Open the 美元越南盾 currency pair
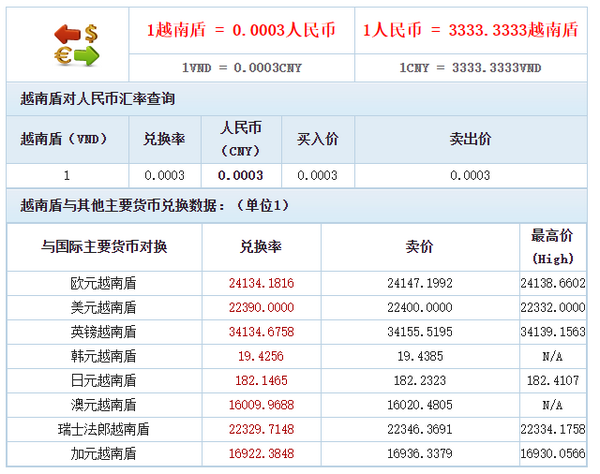The height and width of the screenshot is (474, 600). coord(104,308)
